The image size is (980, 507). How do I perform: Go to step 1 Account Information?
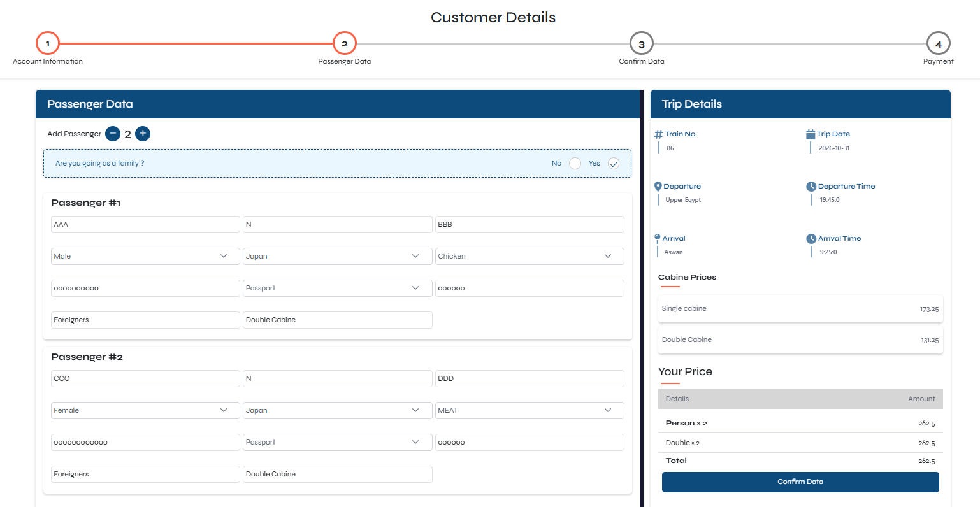48,44
